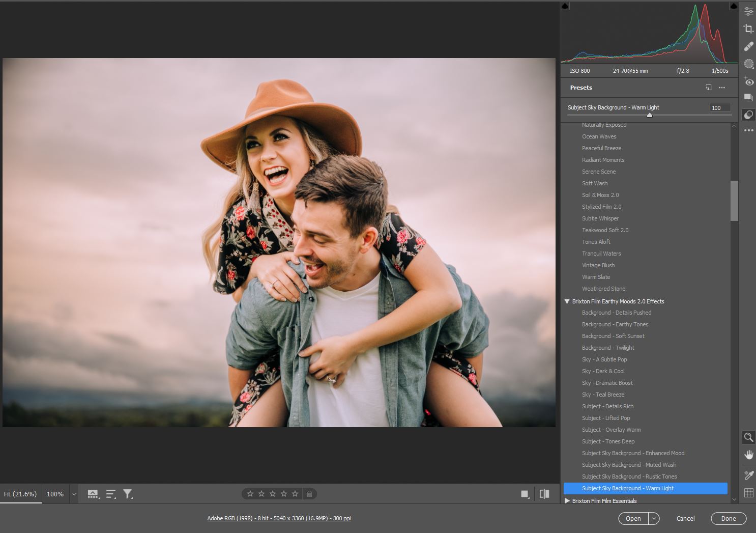Open the Edit sliders panel

pos(748,11)
